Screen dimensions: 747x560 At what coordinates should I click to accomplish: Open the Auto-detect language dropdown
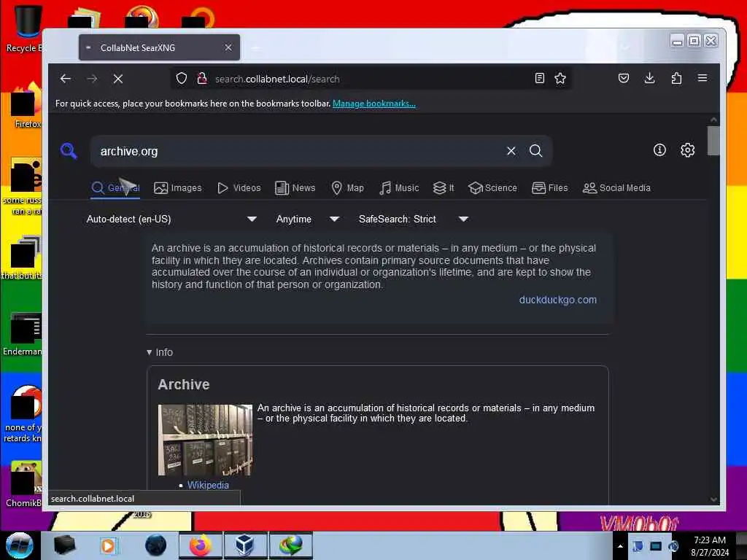[x=171, y=219]
